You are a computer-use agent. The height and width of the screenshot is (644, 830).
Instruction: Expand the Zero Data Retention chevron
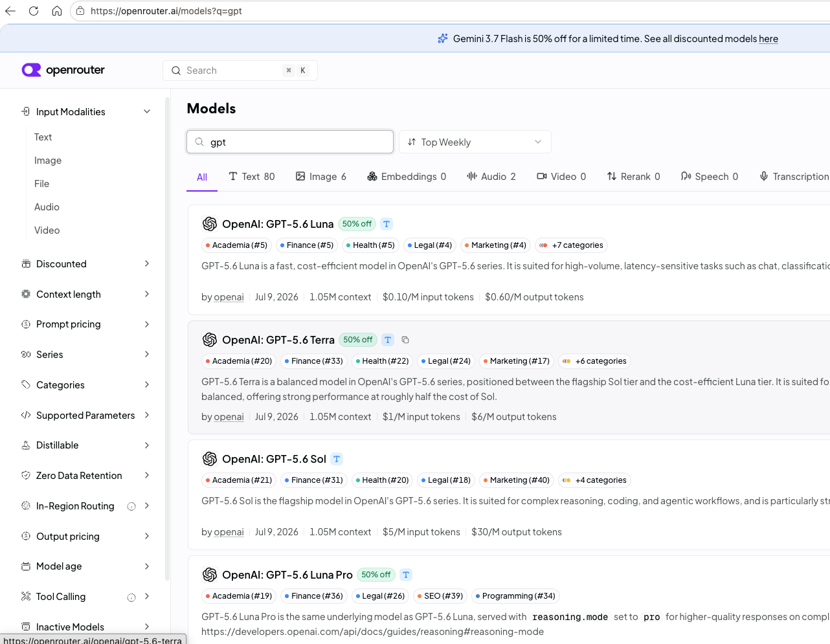click(147, 476)
